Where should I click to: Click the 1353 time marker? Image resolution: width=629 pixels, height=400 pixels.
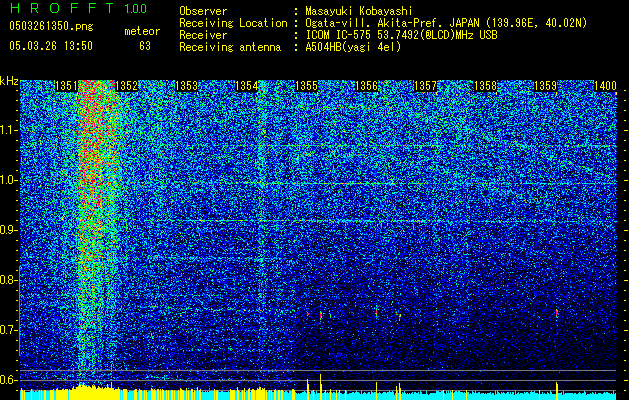pyautogui.click(x=187, y=86)
